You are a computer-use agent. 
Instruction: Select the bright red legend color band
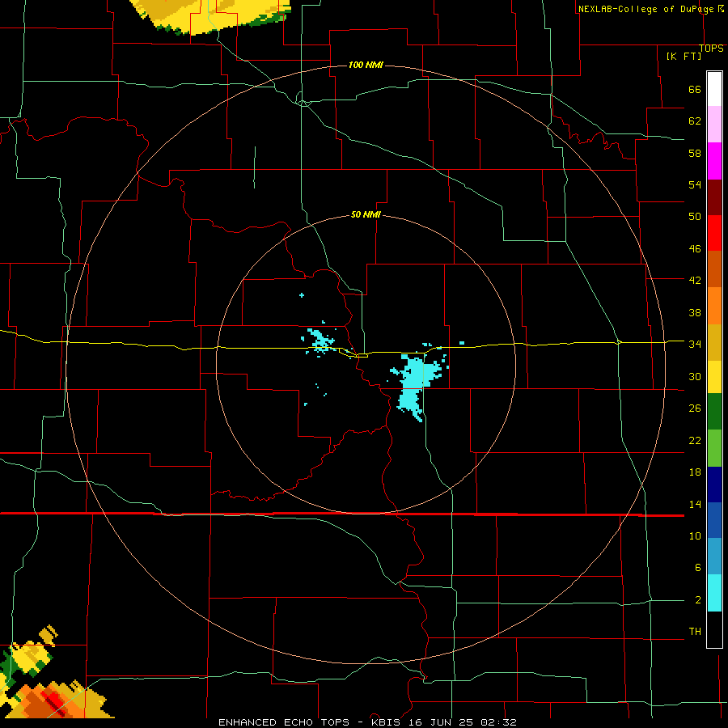pos(714,233)
